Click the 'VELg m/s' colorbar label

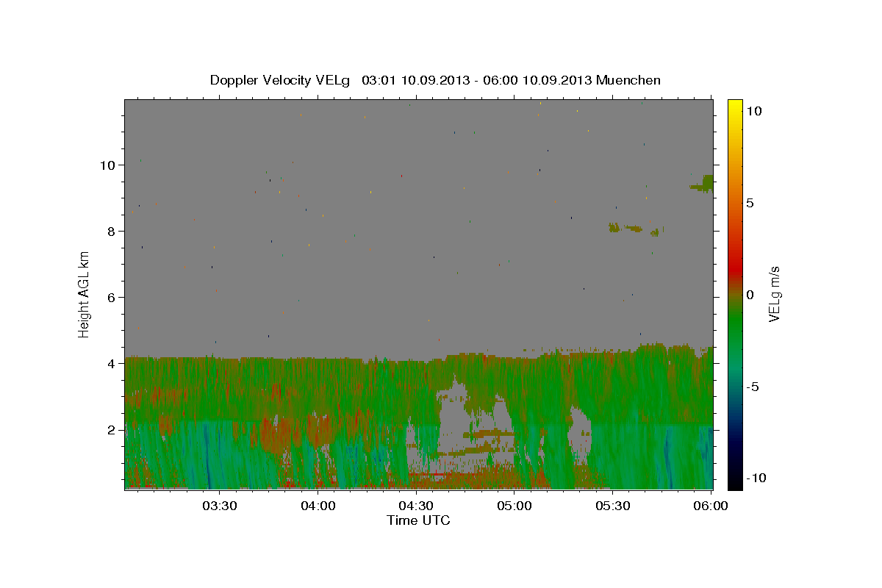click(x=773, y=295)
